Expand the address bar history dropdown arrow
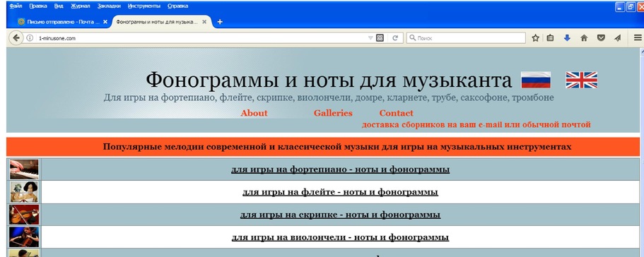 [x=370, y=38]
